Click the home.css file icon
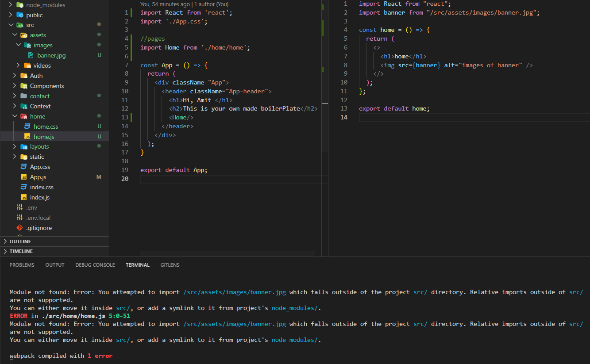590x364 pixels. click(x=27, y=127)
